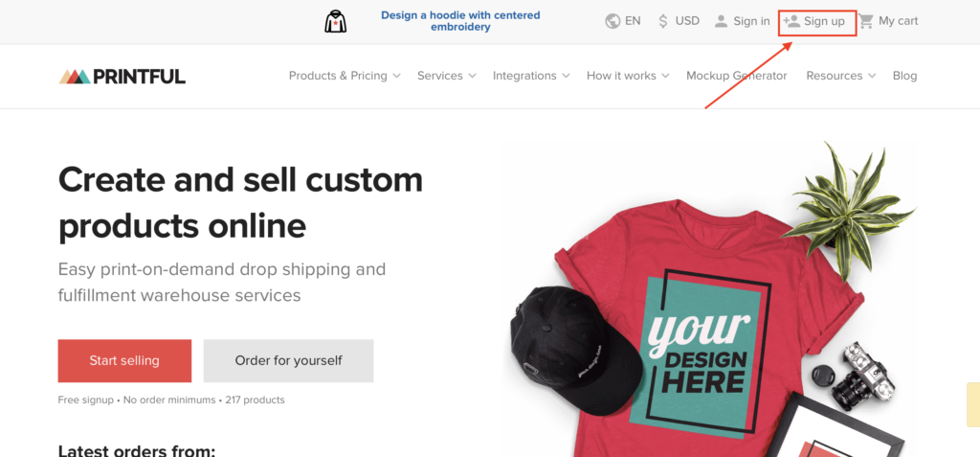Click the red Start selling button
The height and width of the screenshot is (457, 980).
(x=124, y=361)
